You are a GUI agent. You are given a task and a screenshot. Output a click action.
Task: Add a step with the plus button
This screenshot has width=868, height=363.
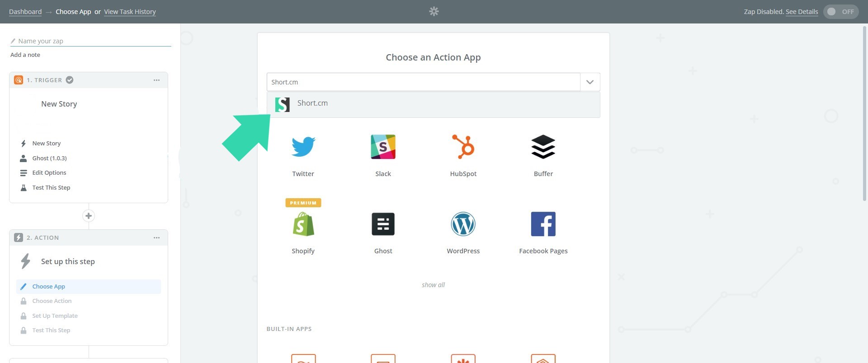click(89, 216)
